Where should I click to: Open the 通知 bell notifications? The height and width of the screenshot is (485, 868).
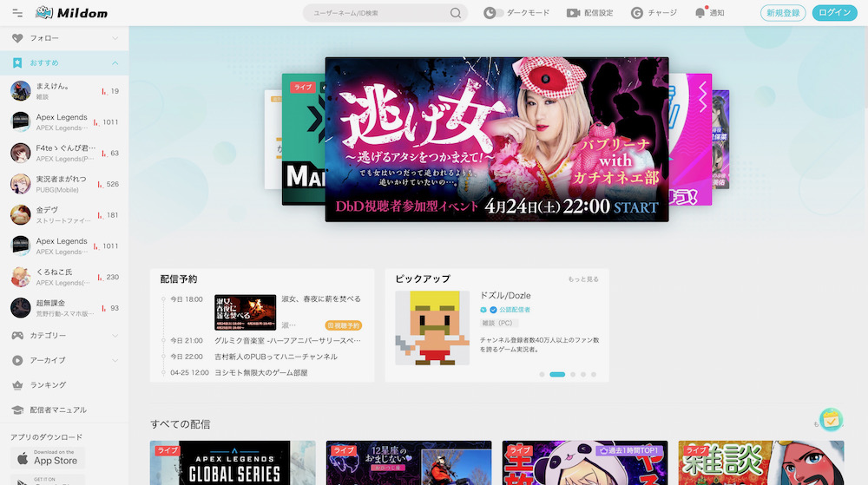point(700,13)
